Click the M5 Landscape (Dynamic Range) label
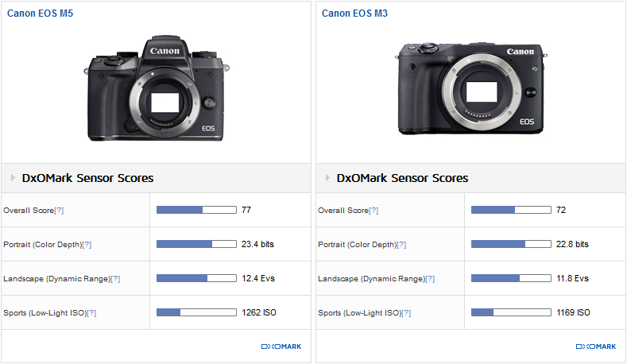The image size is (627, 364). point(56,279)
